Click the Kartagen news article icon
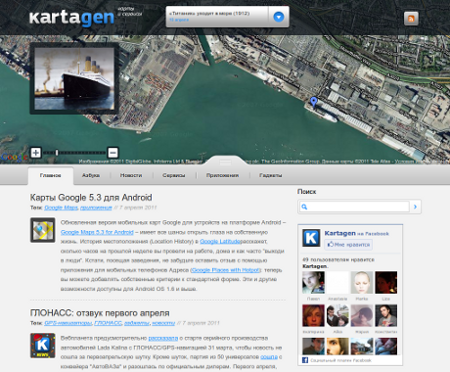 (43, 345)
